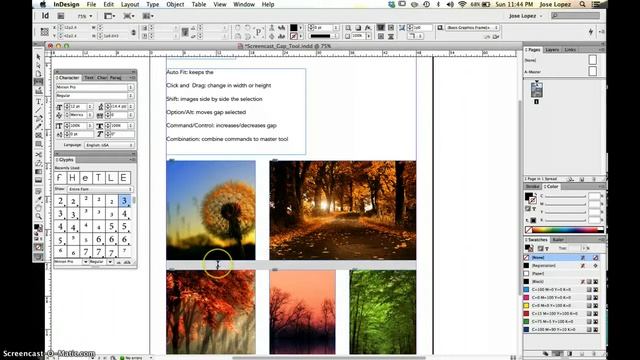Click the green forest image on page
This screenshot has height=360, width=640.
pos(382,312)
